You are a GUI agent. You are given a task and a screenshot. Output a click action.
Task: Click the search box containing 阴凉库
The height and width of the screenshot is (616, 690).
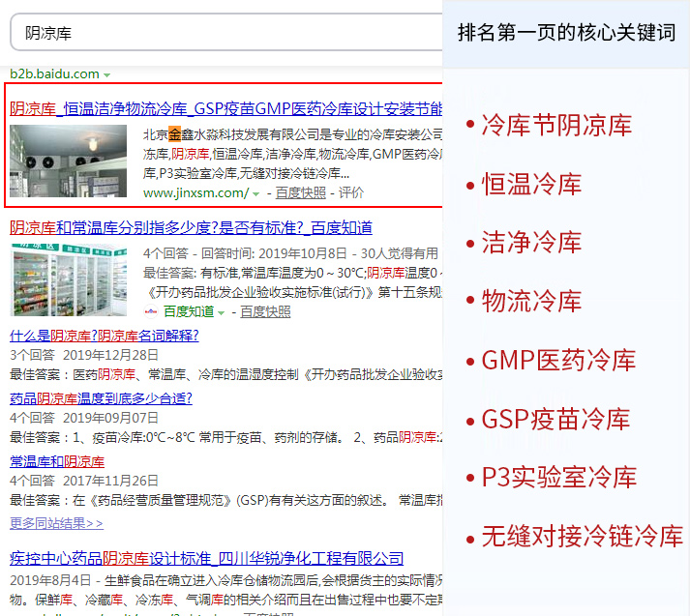226,32
